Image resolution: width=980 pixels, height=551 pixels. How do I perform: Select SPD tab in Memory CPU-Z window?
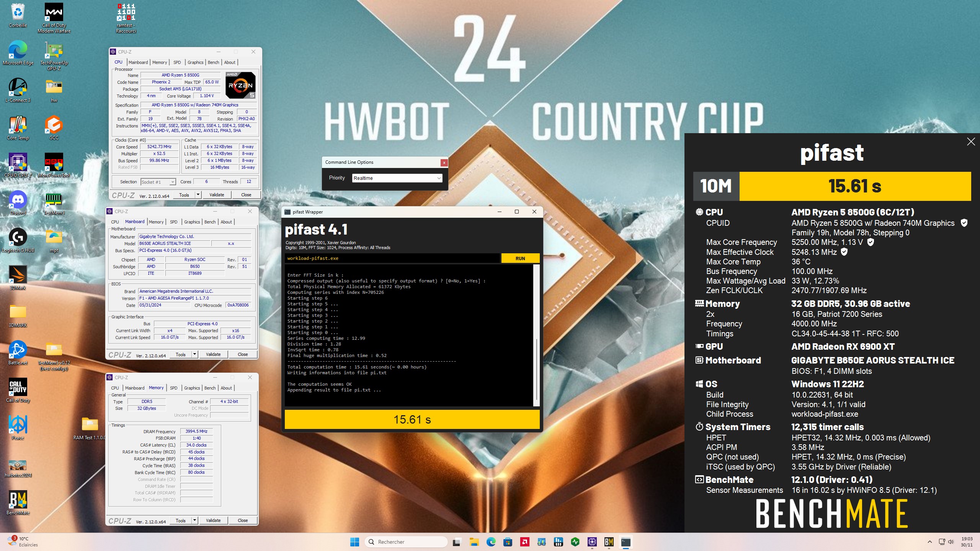tap(173, 388)
